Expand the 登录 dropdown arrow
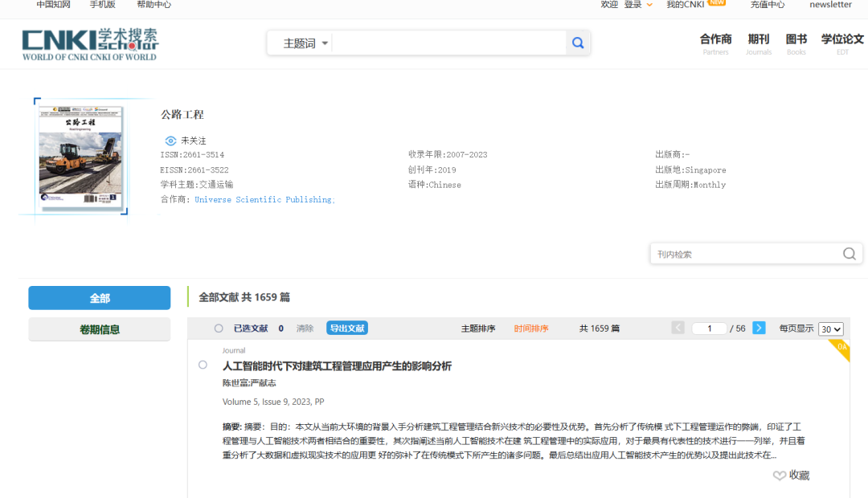868x498 pixels. 649,5
